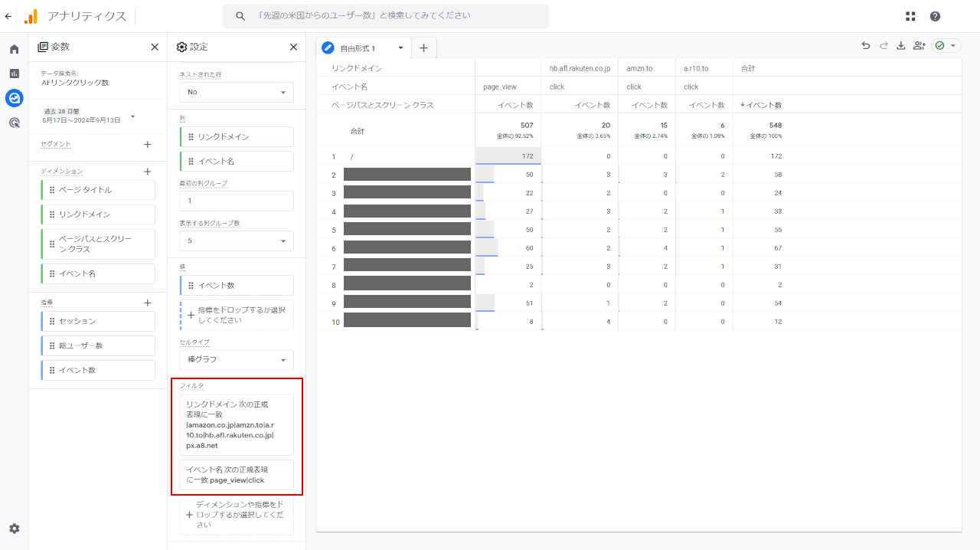Open Admin settings gear icon
Viewport: 980px width, 550px height.
[14, 529]
